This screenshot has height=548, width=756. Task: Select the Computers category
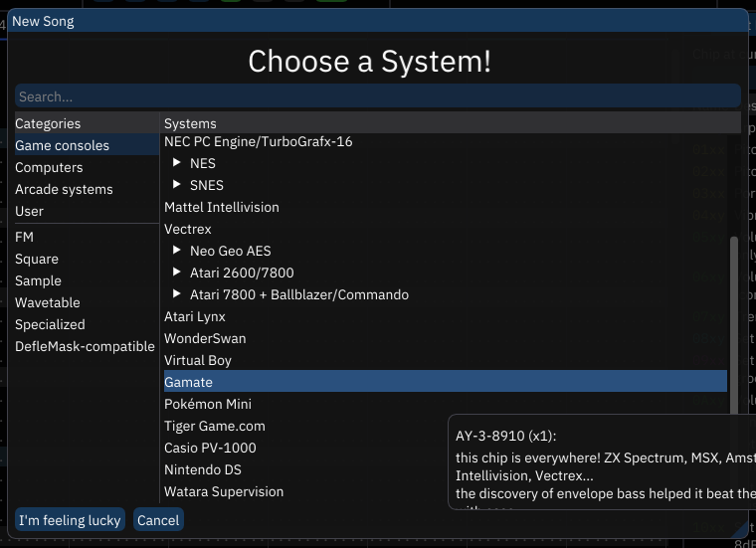(49, 167)
